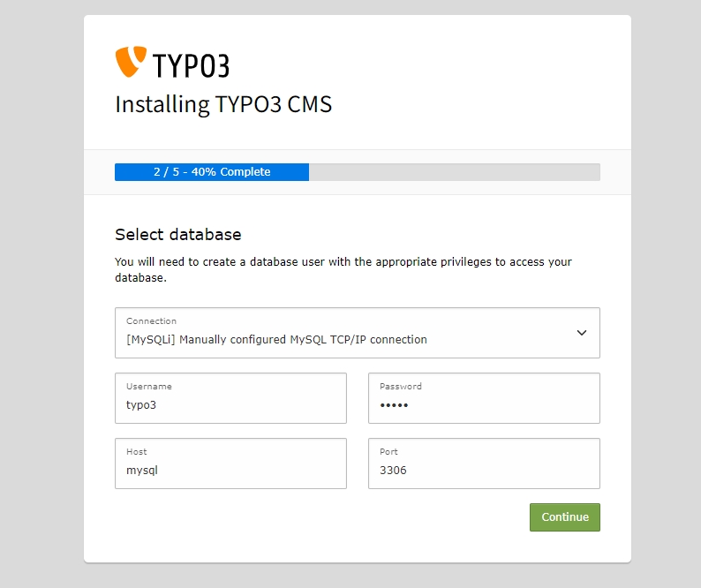Open the Connection dropdown chevron arrow
Viewport: 701px width, 588px height.
click(581, 333)
